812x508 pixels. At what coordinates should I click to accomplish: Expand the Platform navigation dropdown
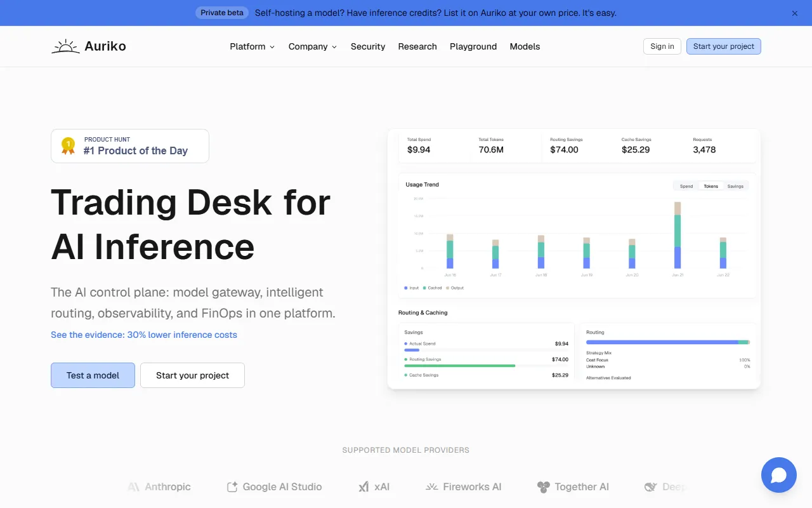click(252, 46)
